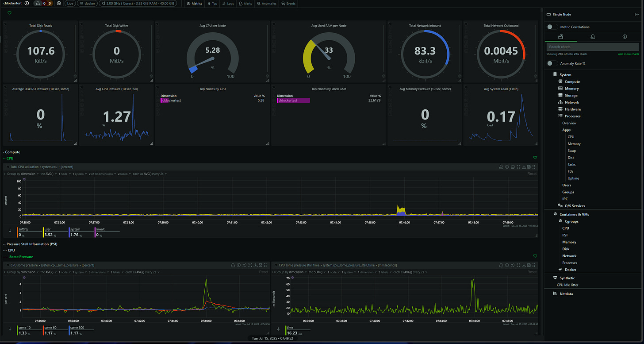Click alert bell icon on Total CPU utilization chart

click(502, 167)
